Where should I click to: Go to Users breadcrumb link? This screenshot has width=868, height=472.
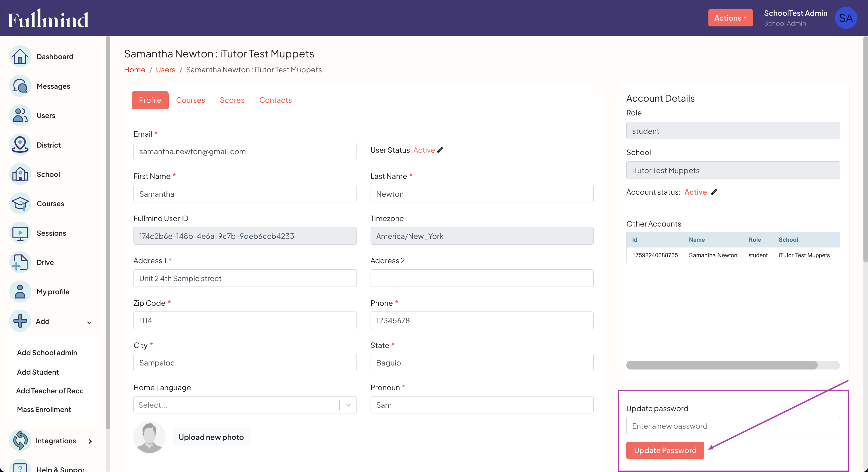(165, 70)
